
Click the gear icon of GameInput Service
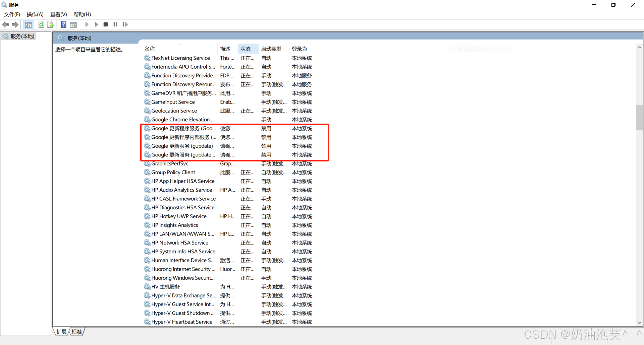[x=147, y=102]
